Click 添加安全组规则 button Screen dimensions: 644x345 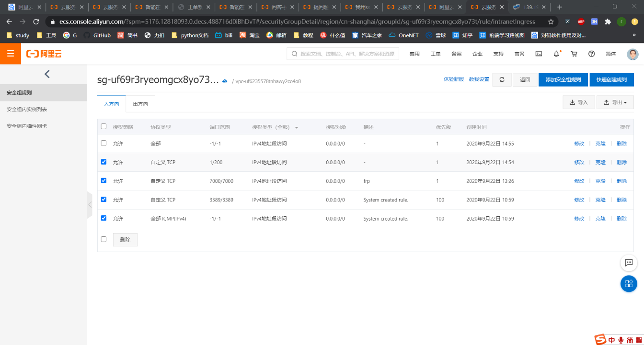563,79
